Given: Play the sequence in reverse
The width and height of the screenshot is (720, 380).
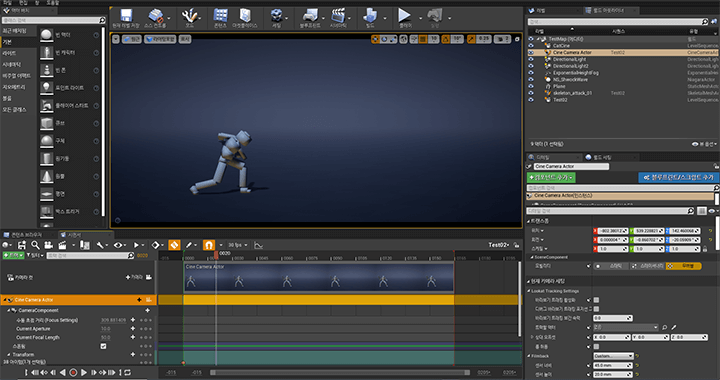Looking at the screenshot, I should click(x=63, y=373).
